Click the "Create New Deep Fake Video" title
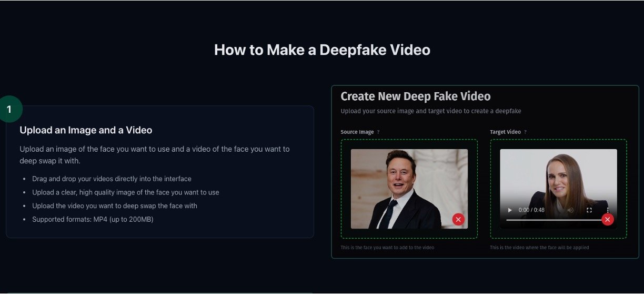 coord(415,96)
